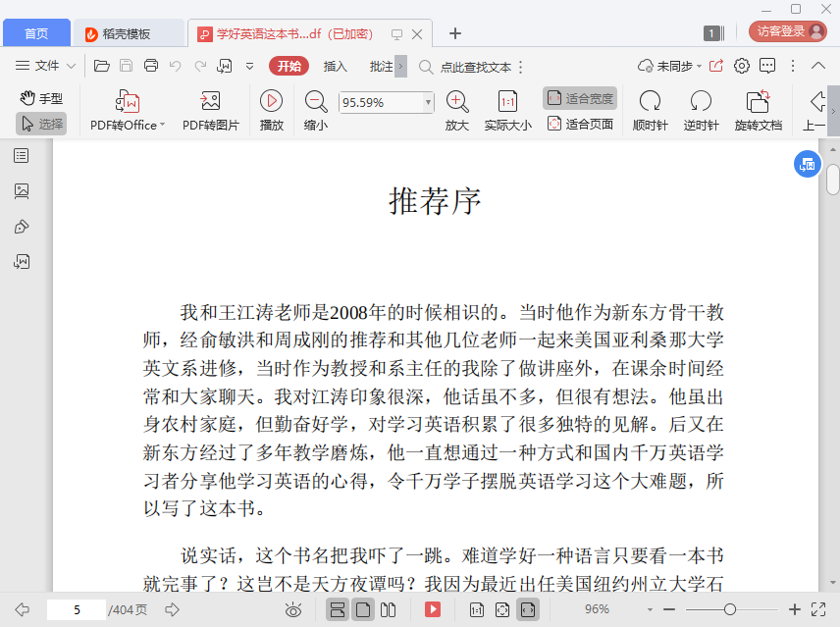
Task: Toggle fit width icon in status bar
Action: click(x=528, y=609)
